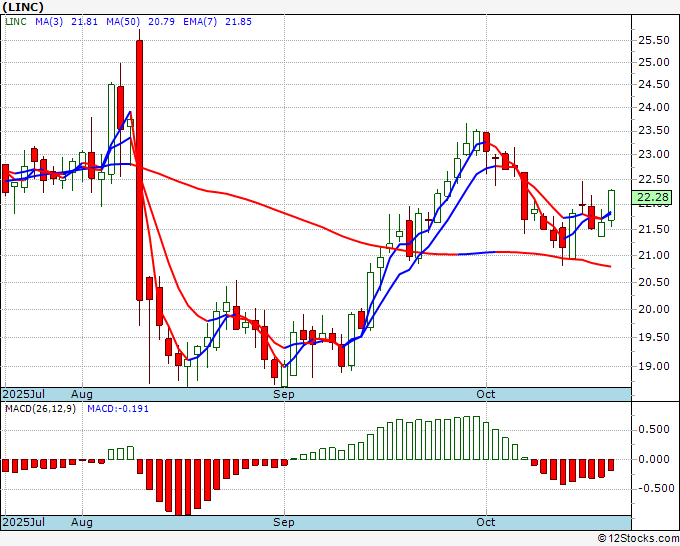Click Sep on the MACD panel axis
This screenshot has width=680, height=546.
point(284,522)
